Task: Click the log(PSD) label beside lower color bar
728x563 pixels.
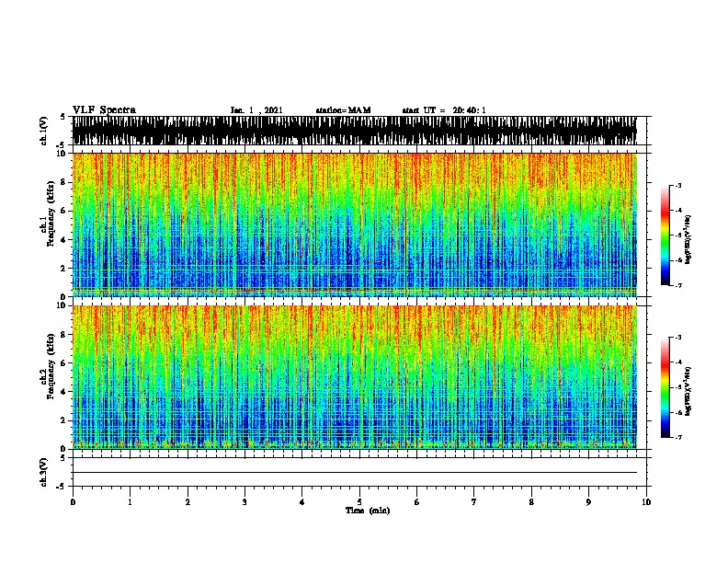Action: click(688, 391)
